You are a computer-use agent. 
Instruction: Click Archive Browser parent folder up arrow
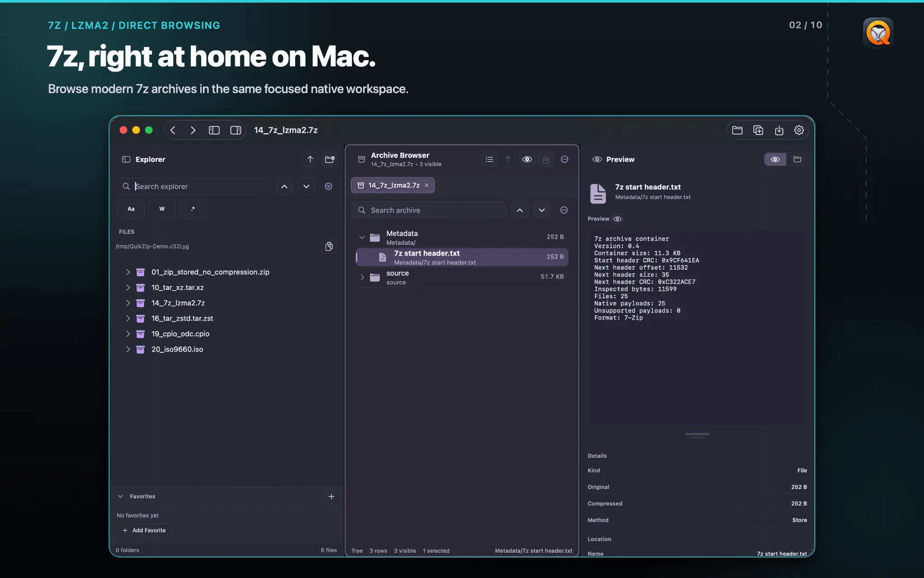point(508,159)
